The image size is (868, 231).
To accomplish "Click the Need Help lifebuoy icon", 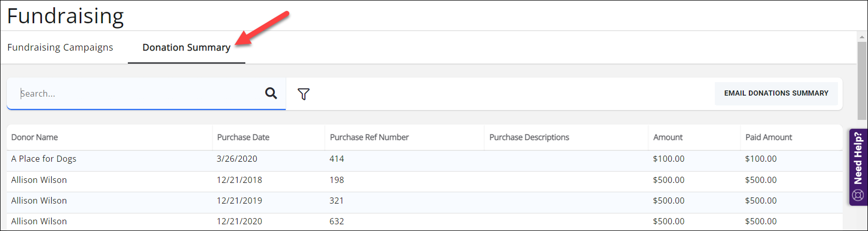I will [x=858, y=195].
